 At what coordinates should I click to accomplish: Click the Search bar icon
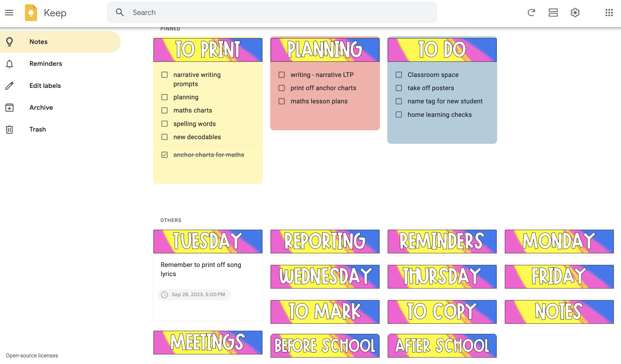pyautogui.click(x=120, y=12)
